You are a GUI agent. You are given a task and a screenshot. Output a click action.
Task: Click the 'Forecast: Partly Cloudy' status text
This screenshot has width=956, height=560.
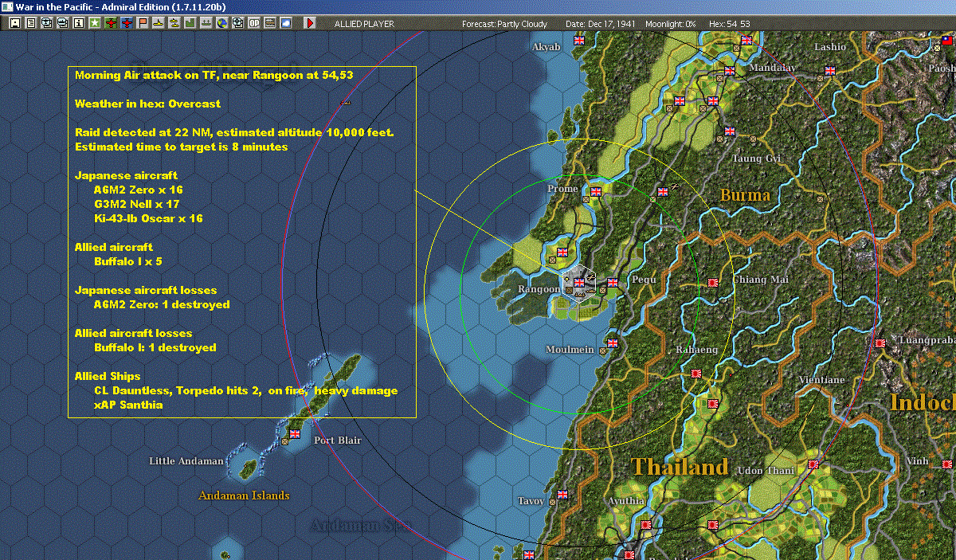[x=505, y=24]
